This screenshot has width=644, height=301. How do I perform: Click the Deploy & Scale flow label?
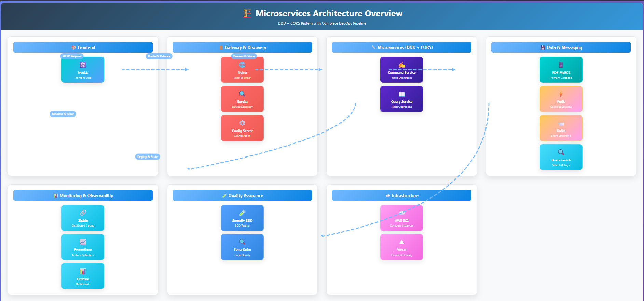(148, 157)
